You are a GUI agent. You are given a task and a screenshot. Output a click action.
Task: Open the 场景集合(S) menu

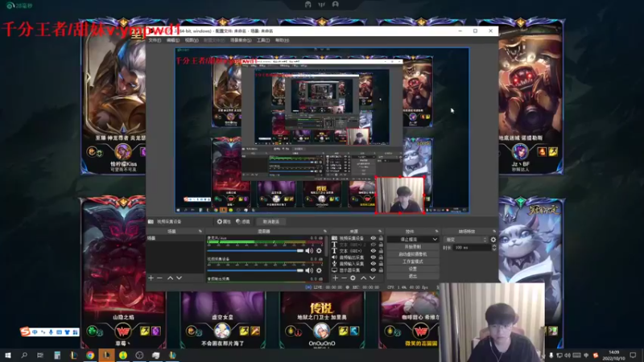(x=241, y=40)
